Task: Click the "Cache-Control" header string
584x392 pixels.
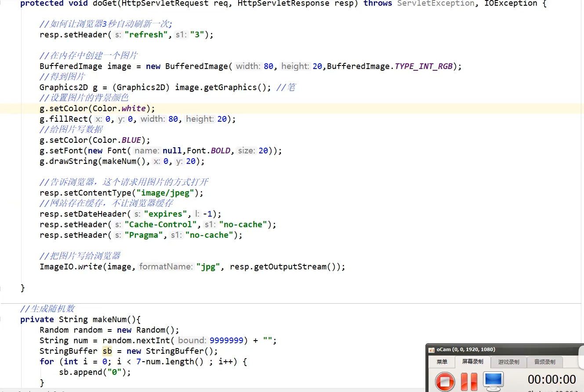Action: click(161, 225)
